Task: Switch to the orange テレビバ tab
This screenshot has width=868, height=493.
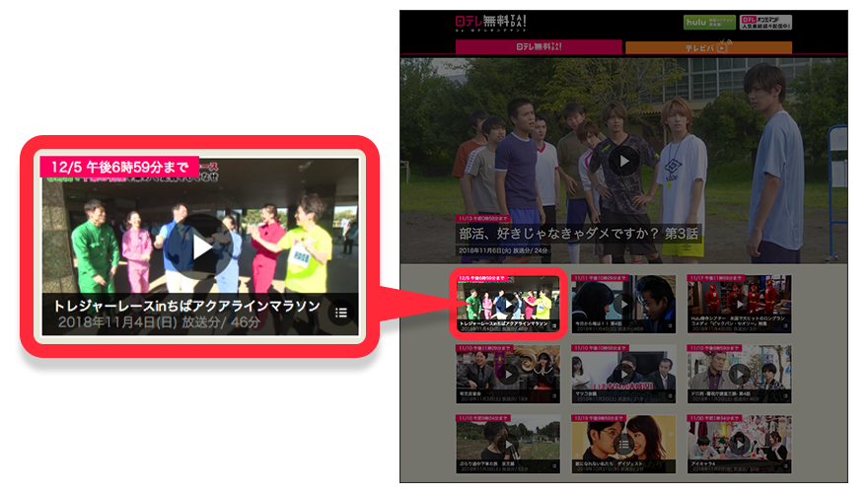Action: coord(708,48)
